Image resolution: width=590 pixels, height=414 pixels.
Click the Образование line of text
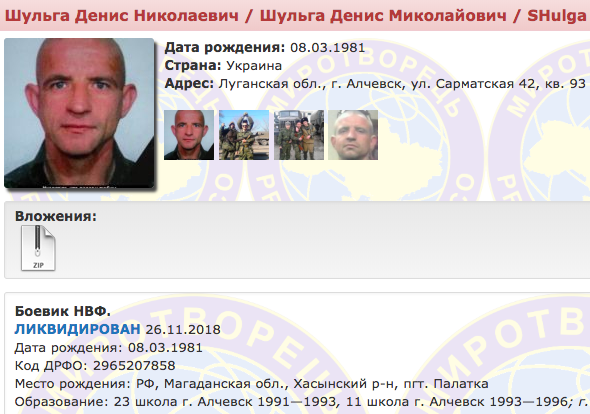[303, 402]
